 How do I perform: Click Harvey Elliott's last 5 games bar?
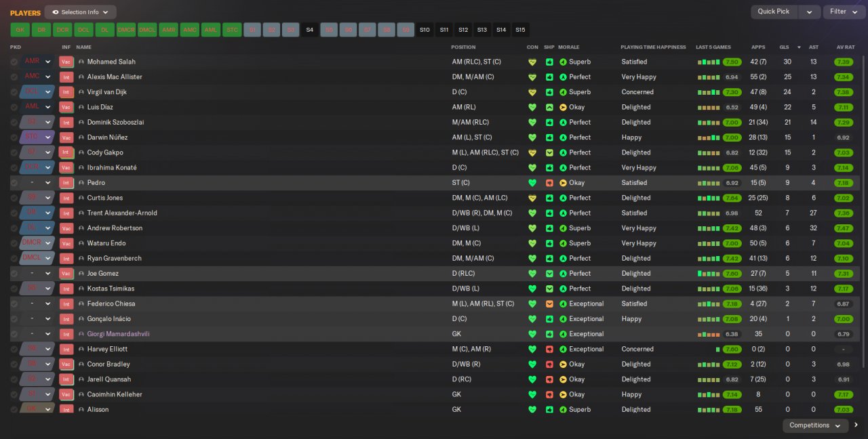pos(717,350)
